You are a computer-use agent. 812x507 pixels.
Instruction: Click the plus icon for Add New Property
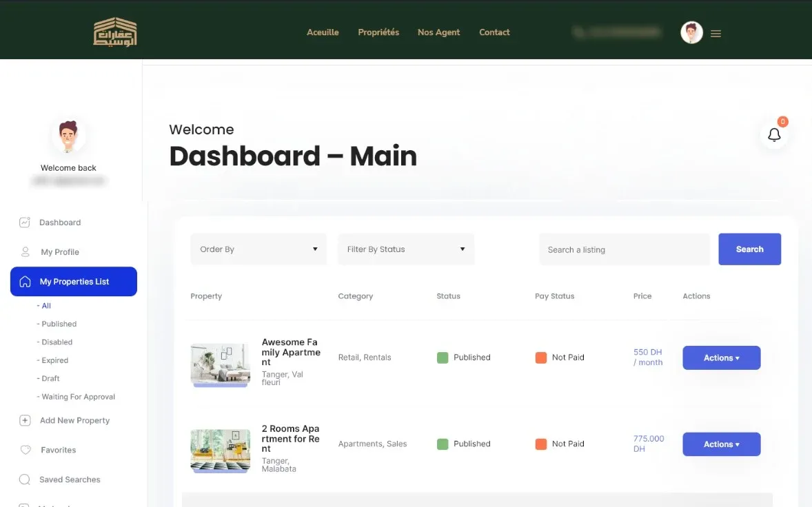25,421
